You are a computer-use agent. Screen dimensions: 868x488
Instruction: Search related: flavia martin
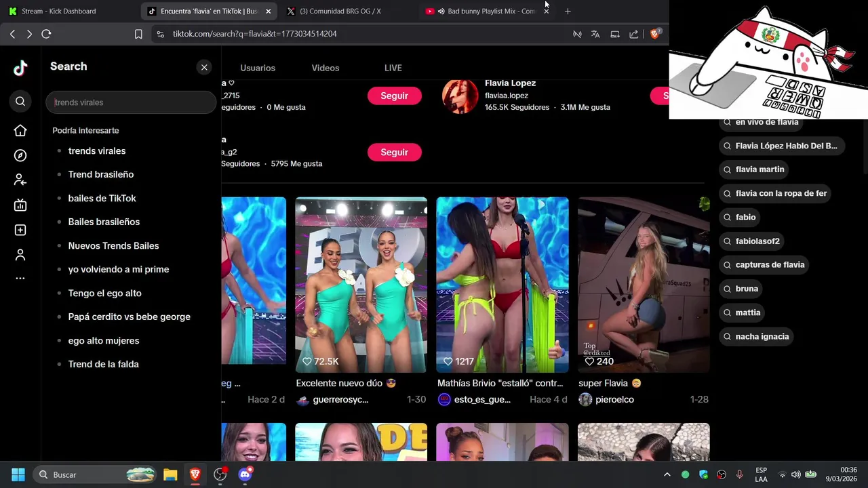755,169
